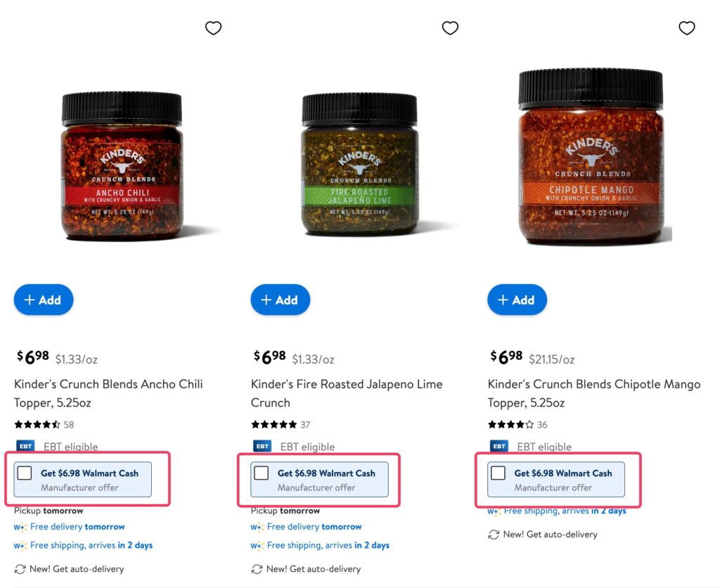Add Fire Roasted Jalapeno Lime Crunch to cart
The image size is (720, 588).
click(280, 300)
